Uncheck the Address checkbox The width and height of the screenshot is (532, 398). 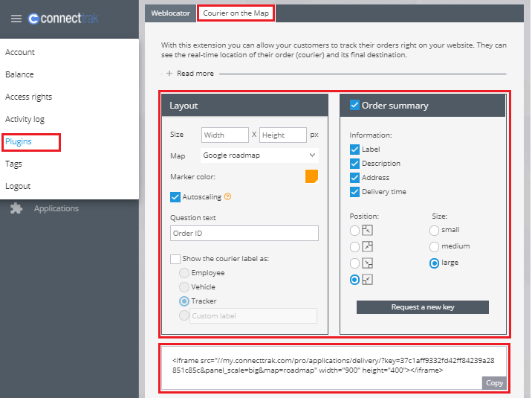pos(354,178)
